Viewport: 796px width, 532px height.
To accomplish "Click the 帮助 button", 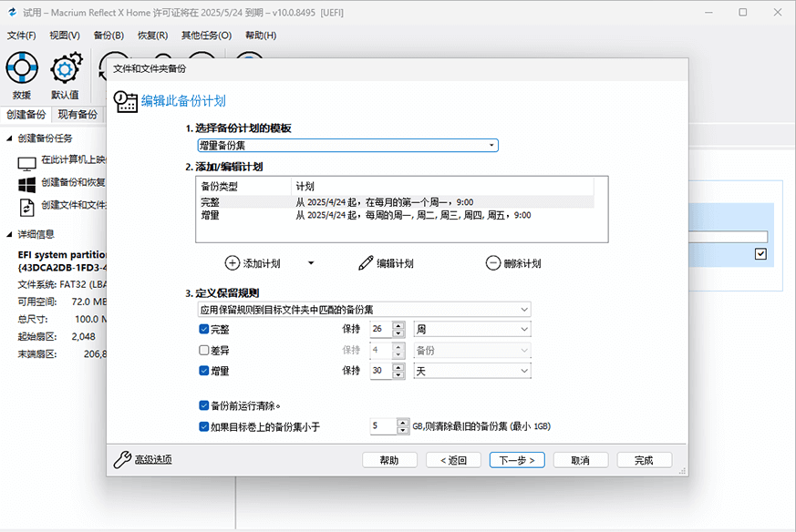I will pos(388,460).
